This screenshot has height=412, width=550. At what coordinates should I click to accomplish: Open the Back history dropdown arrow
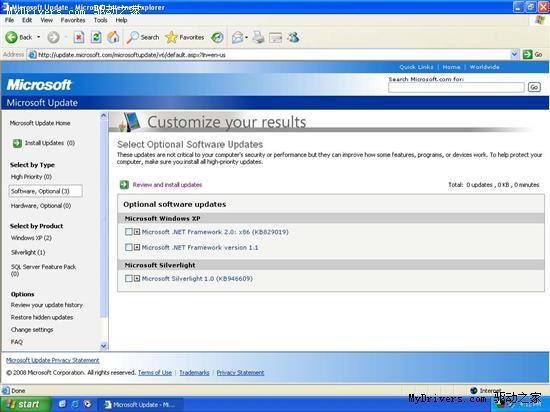pos(39,37)
